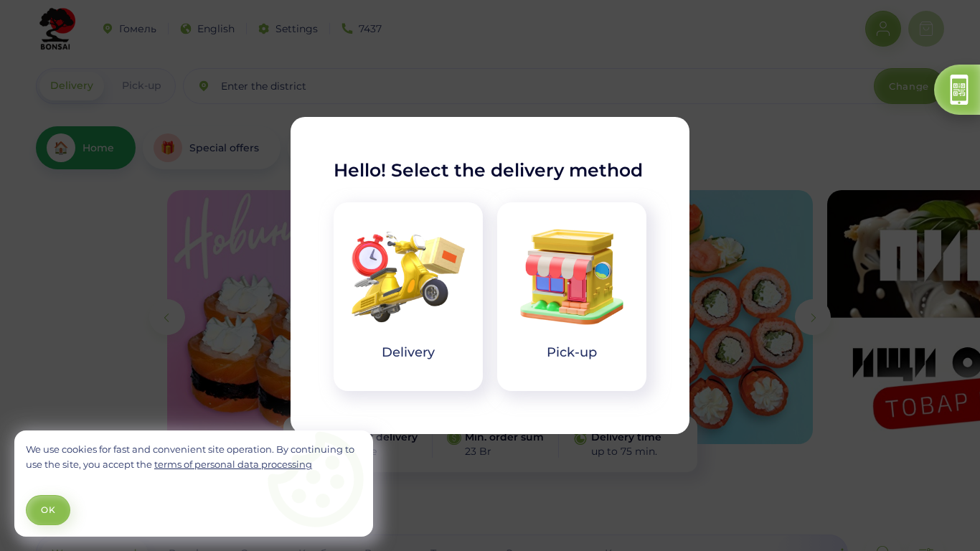Screen dimensions: 980x551
Task: Open the shopping cart icon
Action: 926,29
